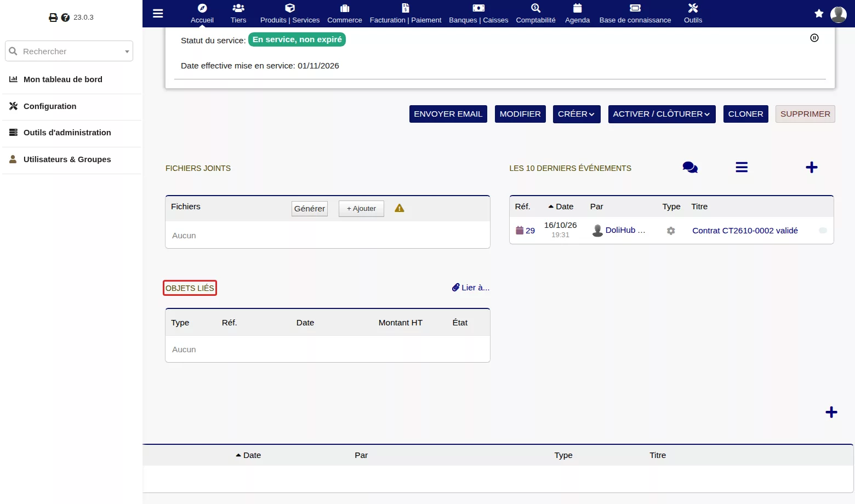The image size is (855, 504).
Task: Click the Générer files button
Action: (x=310, y=209)
